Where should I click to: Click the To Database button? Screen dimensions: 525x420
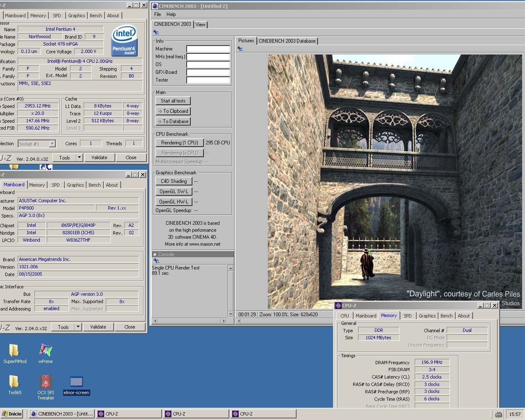pos(173,121)
